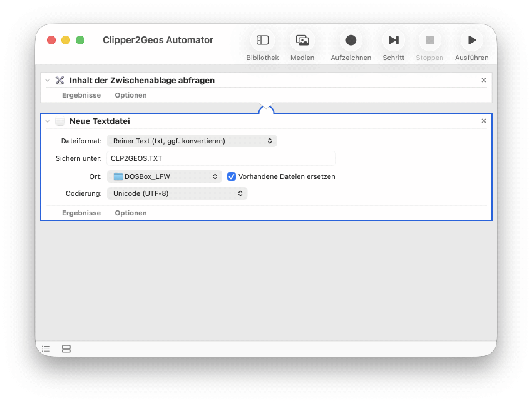The height and width of the screenshot is (403, 532).
Task: Show Optionen of Neue Textdatei action
Action: tap(131, 213)
